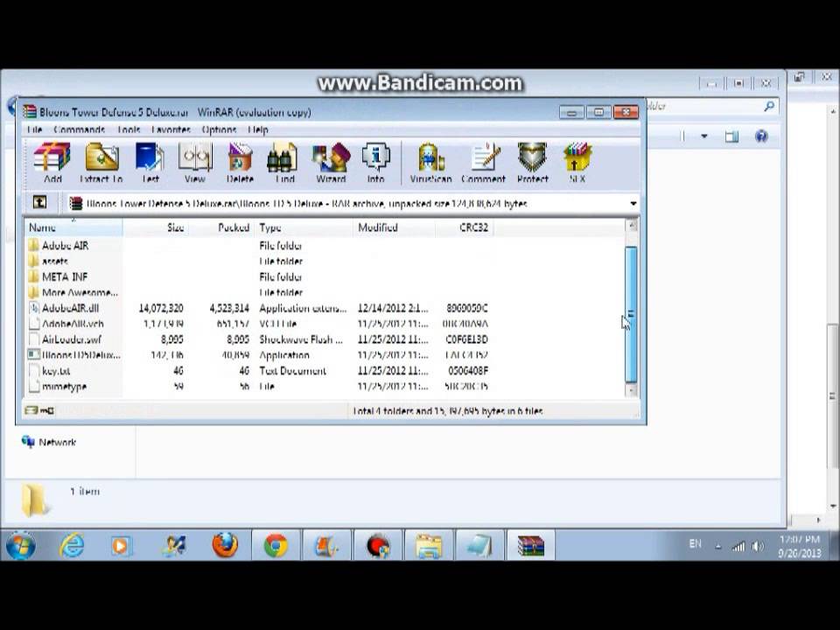
Task: Show hidden tray icons arrow
Action: (717, 547)
